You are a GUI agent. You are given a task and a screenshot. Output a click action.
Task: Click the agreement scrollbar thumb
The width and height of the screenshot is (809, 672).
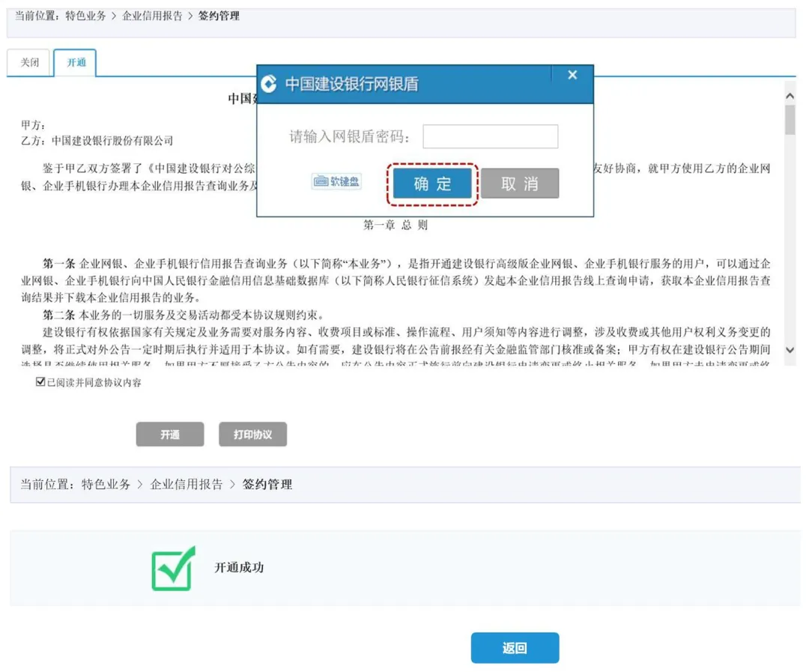(790, 120)
